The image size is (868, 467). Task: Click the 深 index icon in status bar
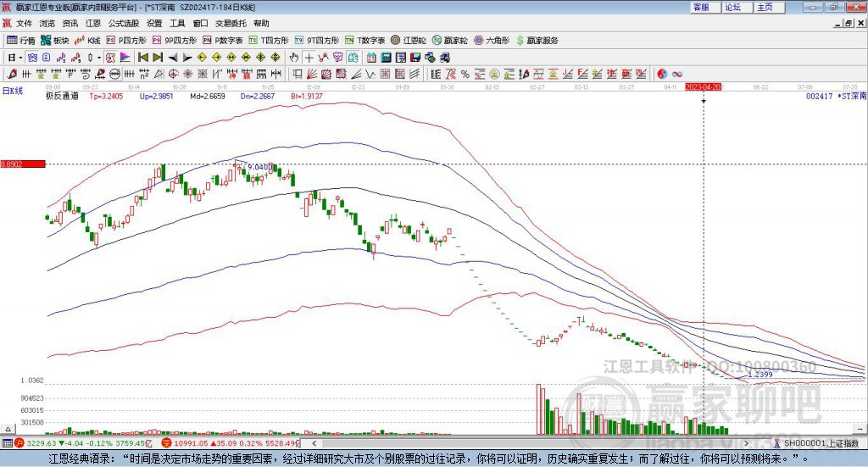click(167, 443)
